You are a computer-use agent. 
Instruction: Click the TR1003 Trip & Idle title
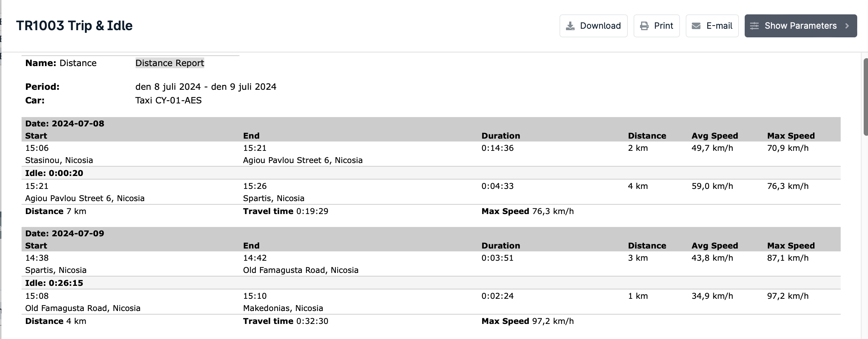(74, 25)
